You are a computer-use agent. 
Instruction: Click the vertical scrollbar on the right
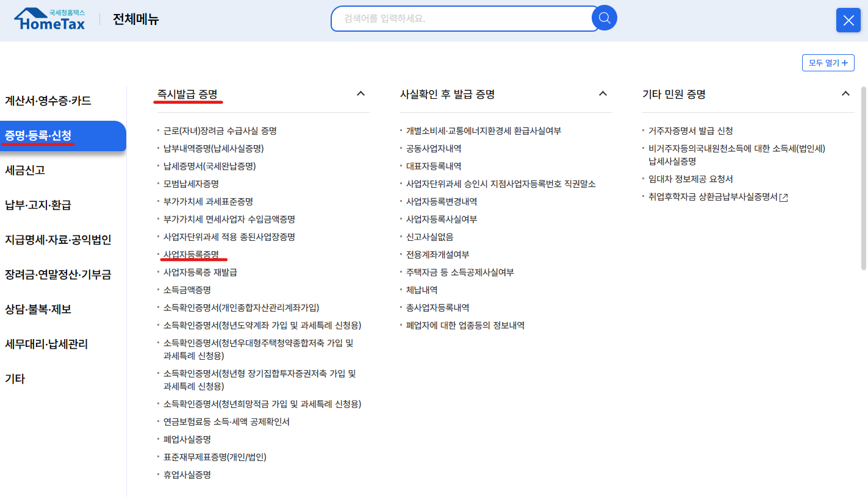click(x=863, y=178)
